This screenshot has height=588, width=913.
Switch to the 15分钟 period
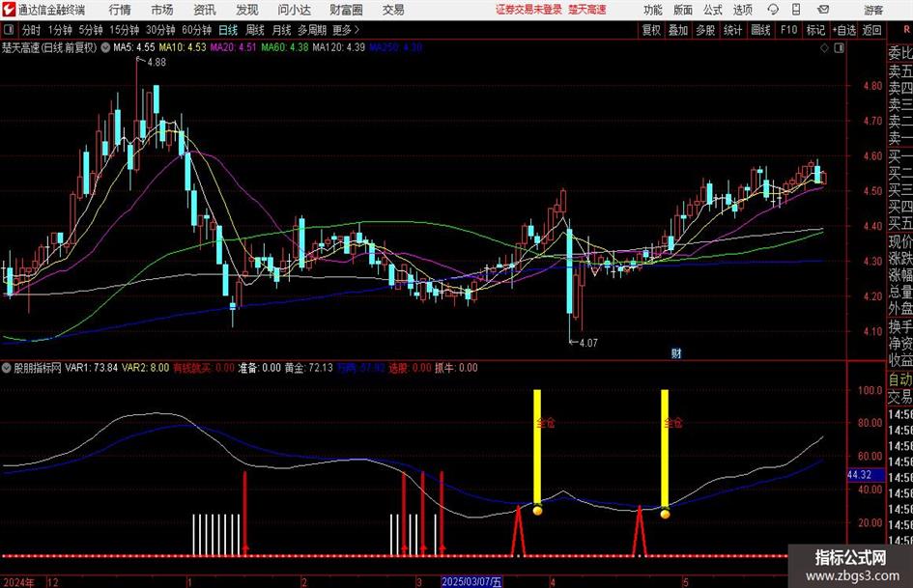pos(124,30)
